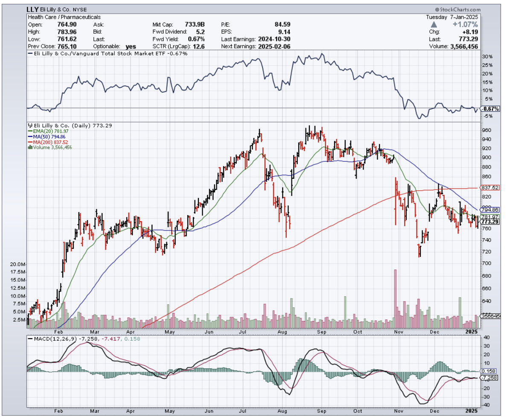Screen dimensions: 507x420
Task: Click the relative strength legend line marker
Action: click(x=29, y=53)
